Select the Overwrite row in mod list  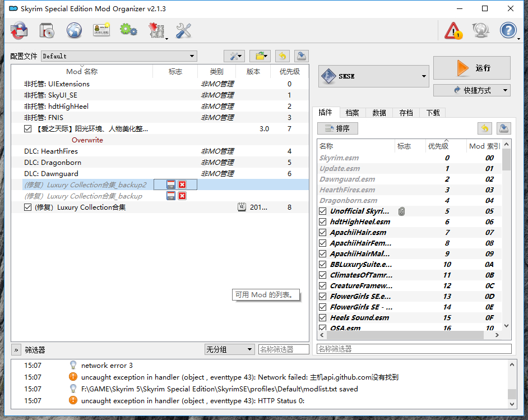point(160,140)
